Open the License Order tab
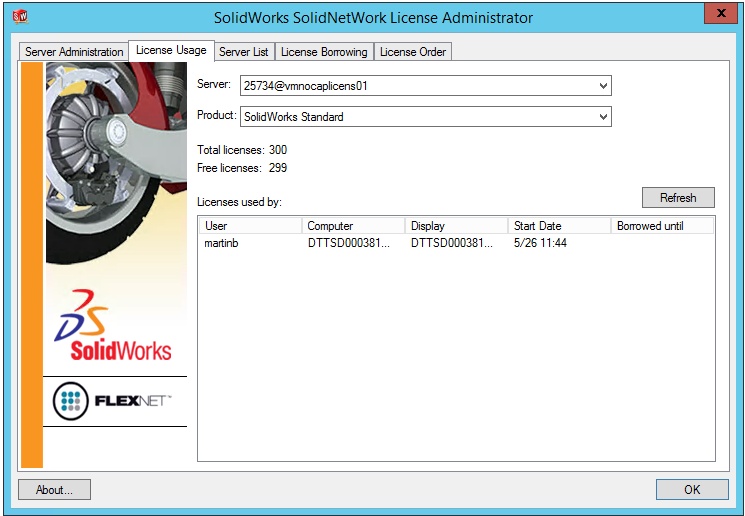Screen dimensions: 745x516 [413, 52]
